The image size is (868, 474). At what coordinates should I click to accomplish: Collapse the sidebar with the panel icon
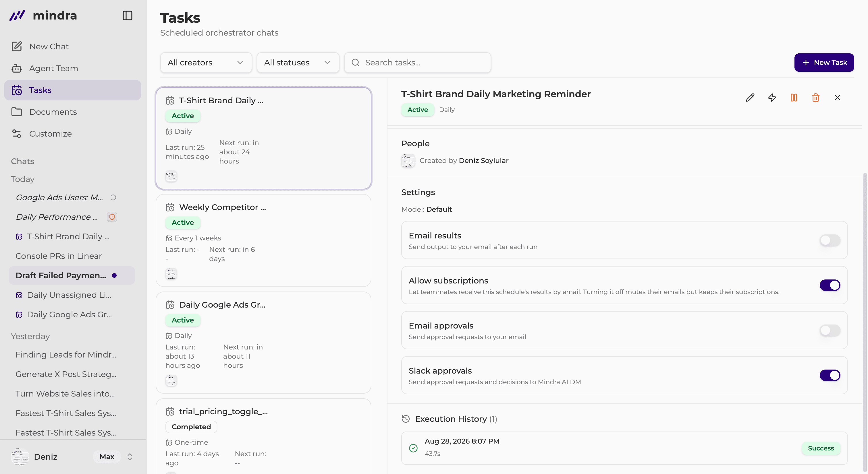(x=127, y=15)
